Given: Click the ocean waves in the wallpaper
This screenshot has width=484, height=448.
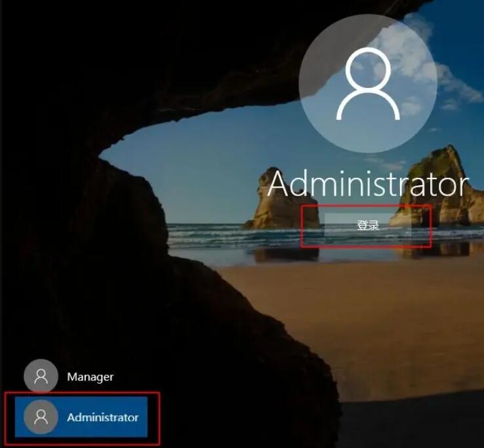Looking at the screenshot, I should pyautogui.click(x=216, y=236).
